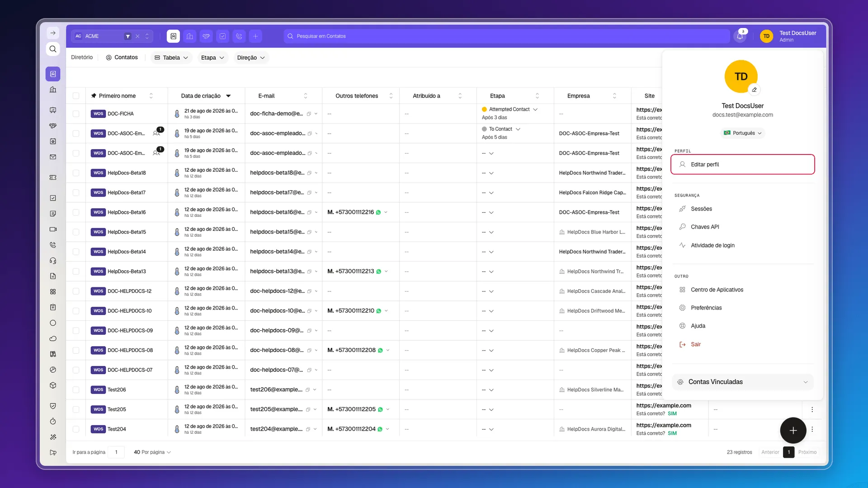
Task: Click the ACME filter funnel icon
Action: coord(128,36)
